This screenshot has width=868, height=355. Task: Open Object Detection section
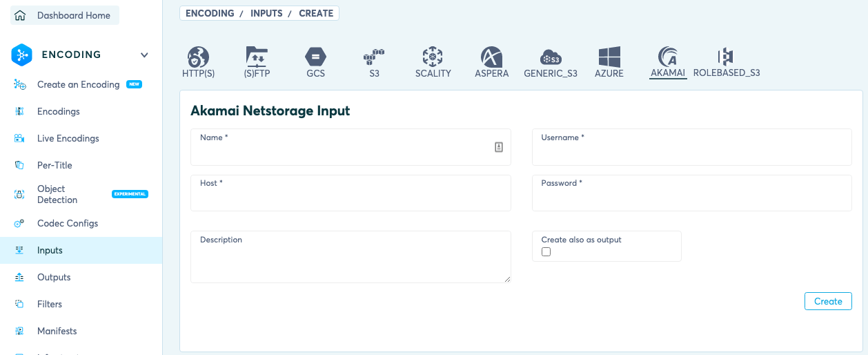point(57,194)
